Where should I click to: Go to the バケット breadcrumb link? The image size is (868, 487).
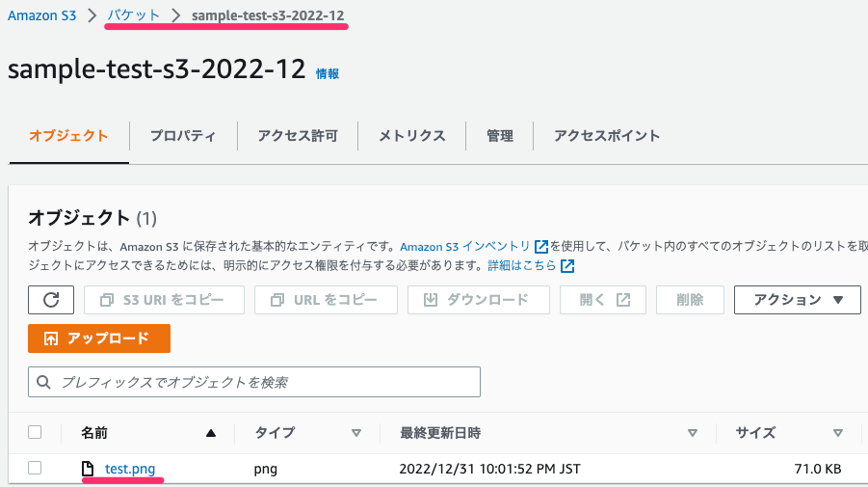pyautogui.click(x=133, y=15)
